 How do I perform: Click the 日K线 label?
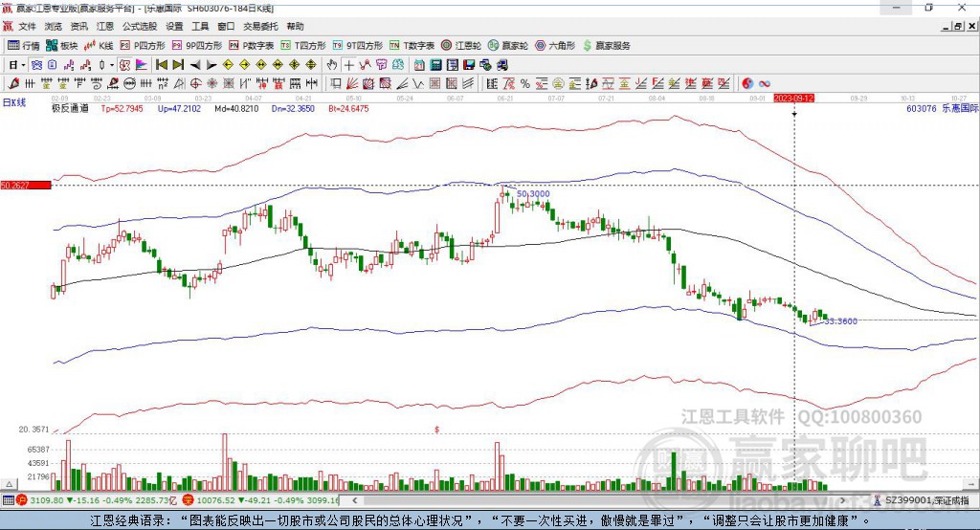coord(13,103)
